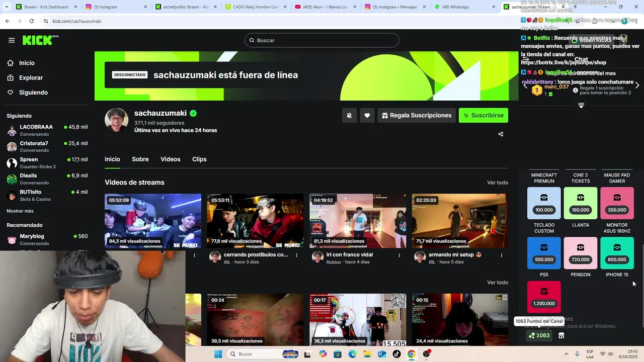Open the shop icon next to points

561,335
